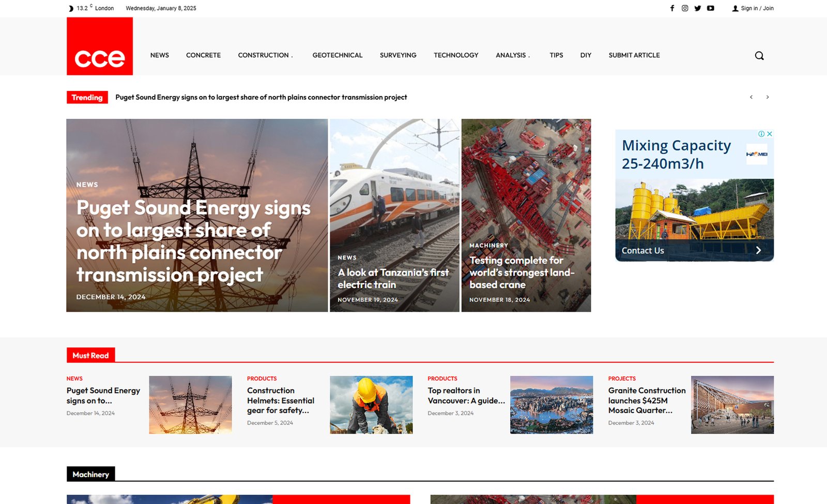The height and width of the screenshot is (504, 827).
Task: Click the London weather indicator
Action: click(x=91, y=8)
